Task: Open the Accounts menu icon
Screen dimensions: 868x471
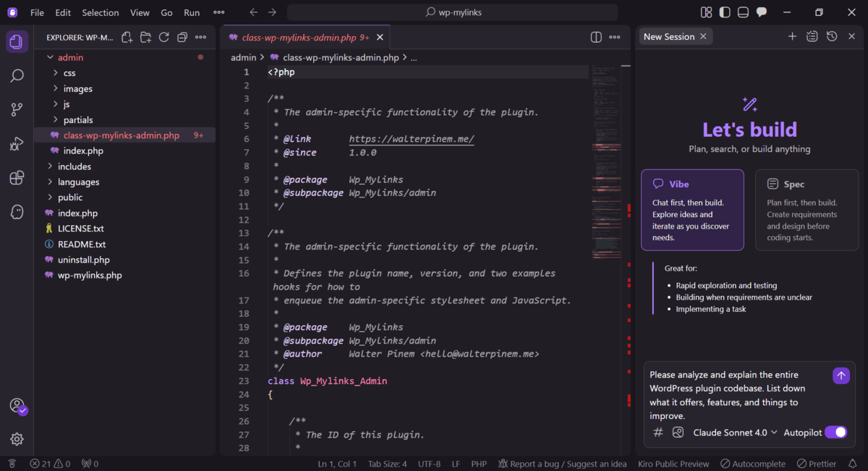Action: 17,405
